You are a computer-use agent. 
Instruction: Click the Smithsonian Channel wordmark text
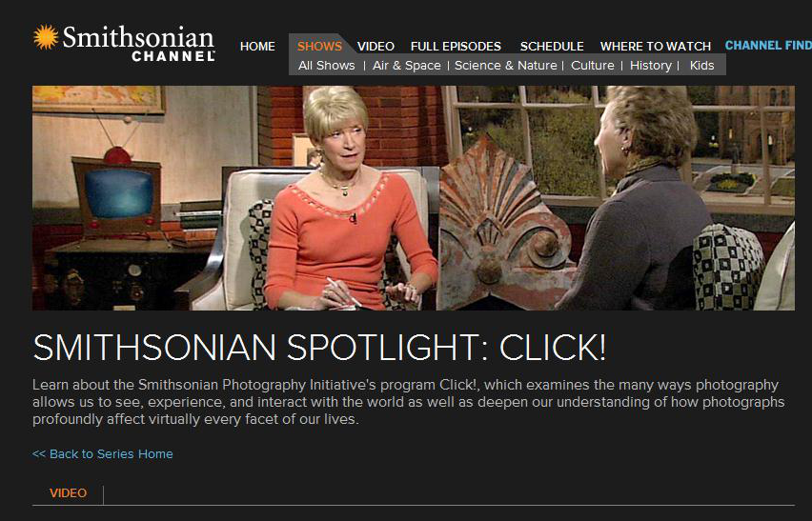(x=138, y=44)
